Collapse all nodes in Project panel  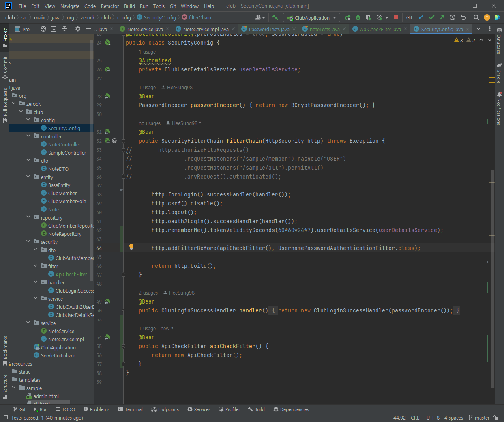(x=64, y=29)
